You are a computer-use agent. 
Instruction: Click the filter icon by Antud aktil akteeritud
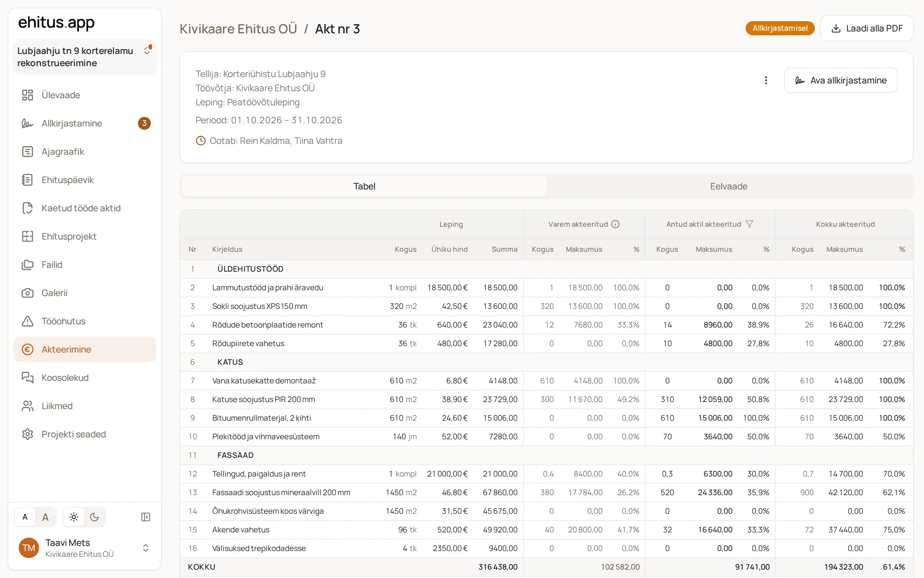pyautogui.click(x=749, y=224)
